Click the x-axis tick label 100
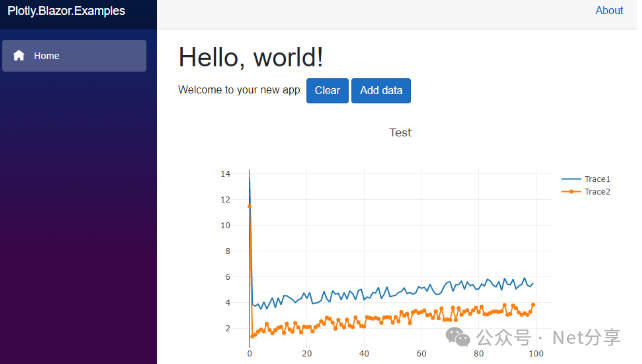The width and height of the screenshot is (642, 364). pyautogui.click(x=536, y=353)
